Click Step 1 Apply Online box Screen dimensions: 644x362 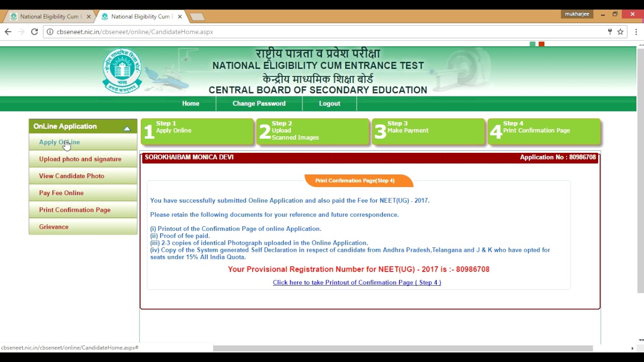[197, 132]
